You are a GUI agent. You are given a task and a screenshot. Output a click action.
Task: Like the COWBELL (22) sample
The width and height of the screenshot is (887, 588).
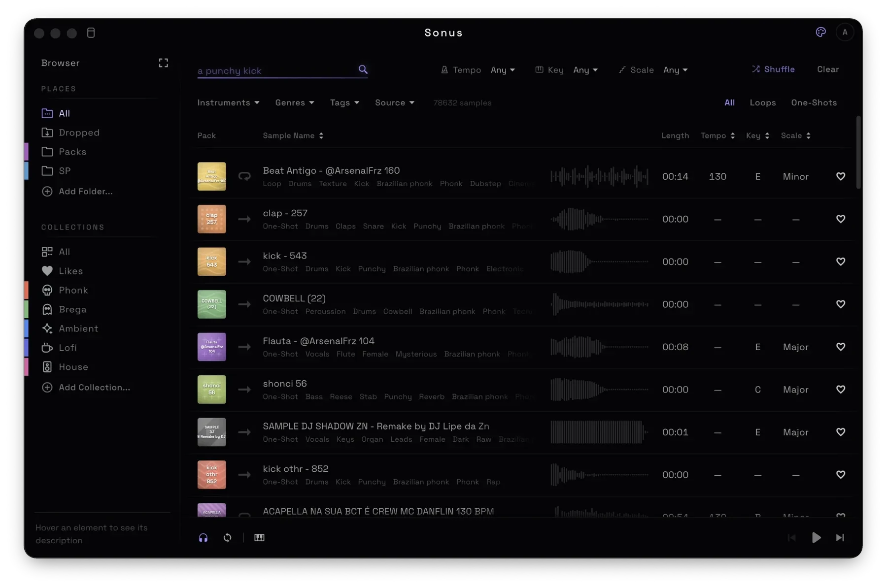(x=841, y=304)
